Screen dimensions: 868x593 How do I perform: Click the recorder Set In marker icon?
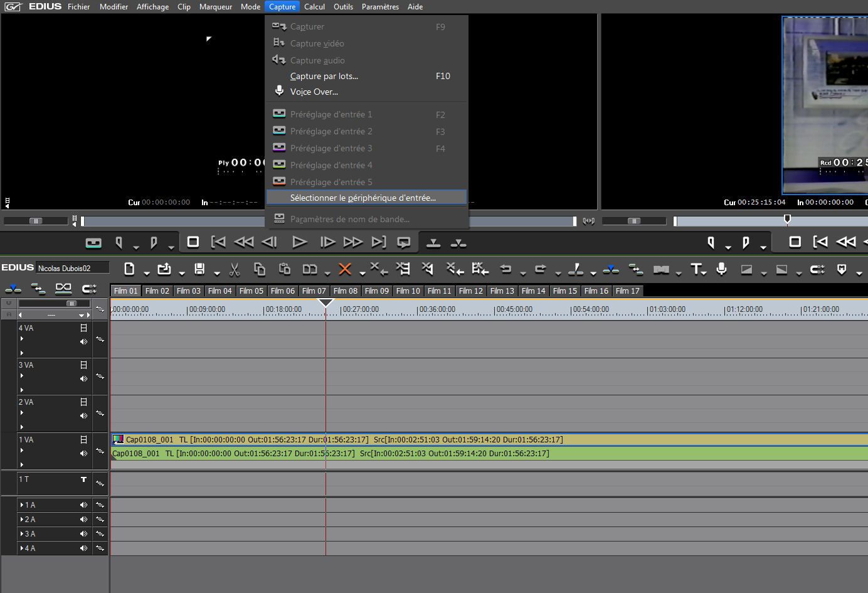[711, 242]
